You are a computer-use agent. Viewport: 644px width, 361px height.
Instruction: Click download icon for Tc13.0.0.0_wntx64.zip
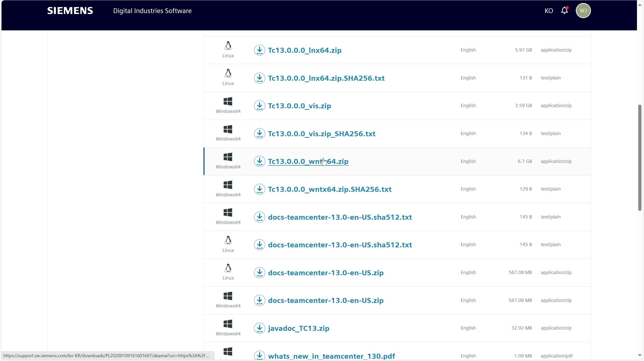(x=259, y=161)
